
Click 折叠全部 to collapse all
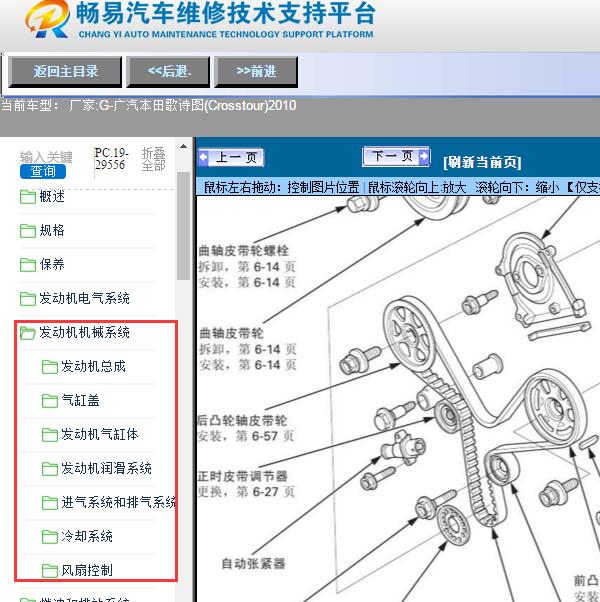click(154, 159)
